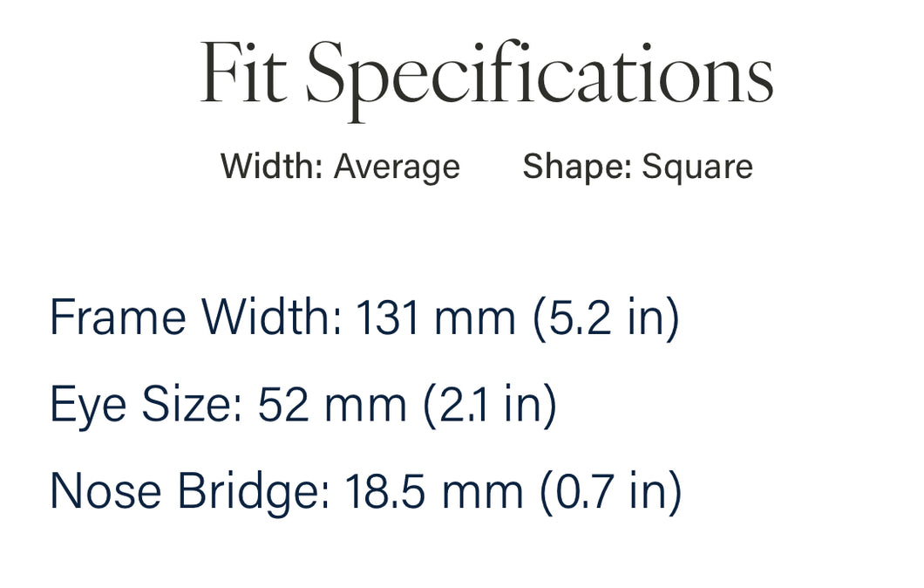Click the Frame Width label text

tap(195, 318)
